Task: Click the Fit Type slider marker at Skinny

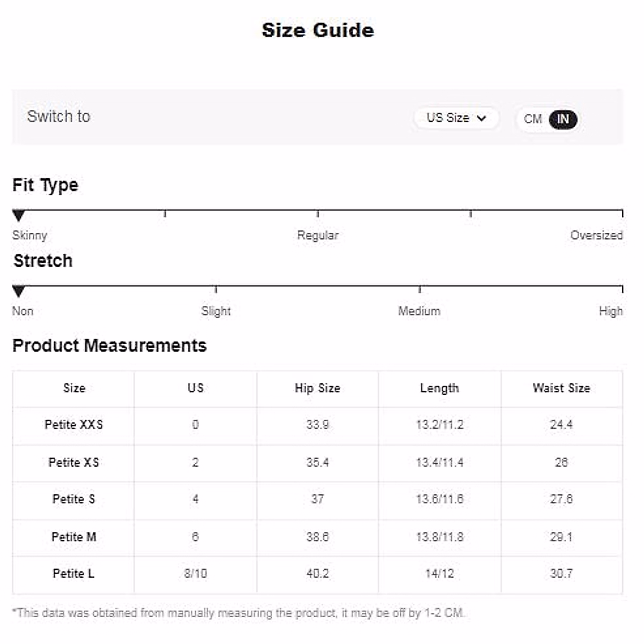Action: [19, 216]
